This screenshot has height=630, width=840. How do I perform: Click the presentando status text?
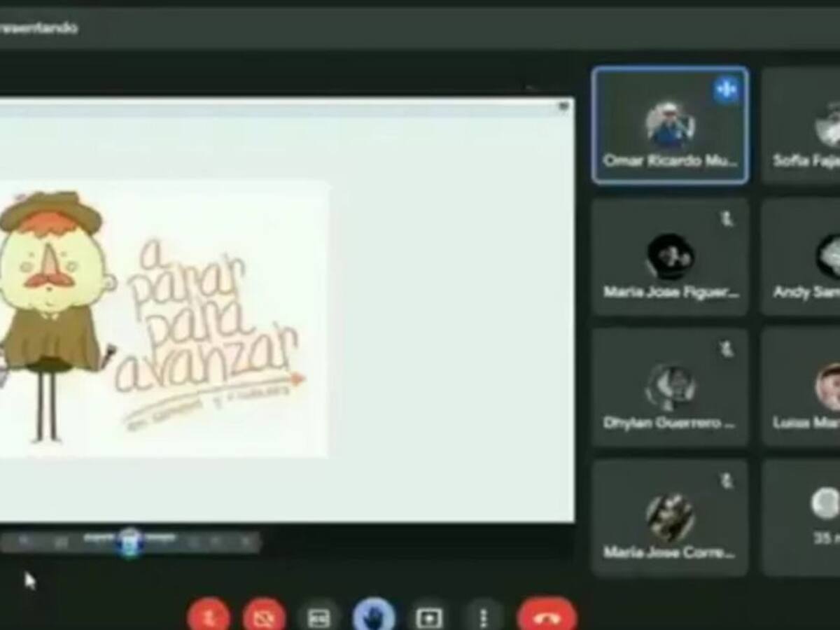coord(38,28)
